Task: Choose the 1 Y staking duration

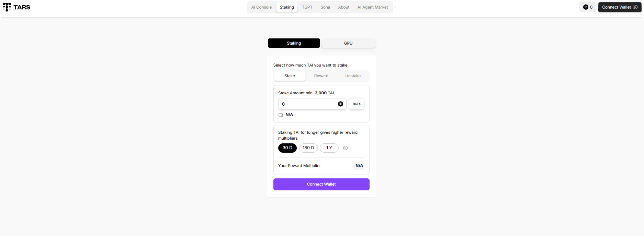Action: (329, 148)
